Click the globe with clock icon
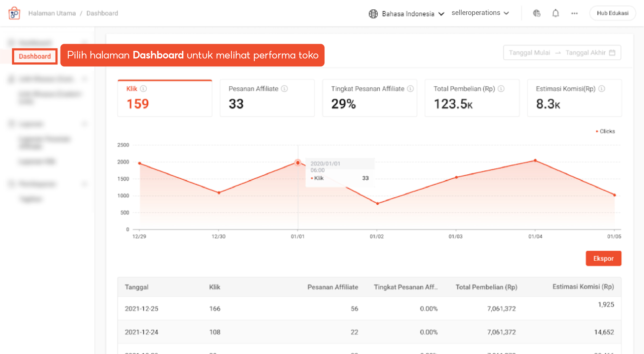The width and height of the screenshot is (644, 354). (x=536, y=13)
